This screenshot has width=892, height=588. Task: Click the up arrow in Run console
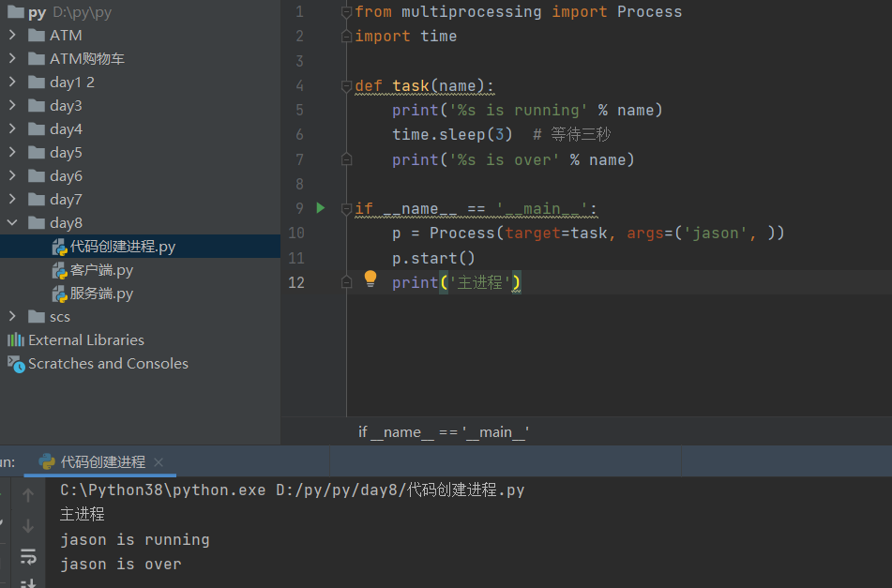tap(28, 495)
